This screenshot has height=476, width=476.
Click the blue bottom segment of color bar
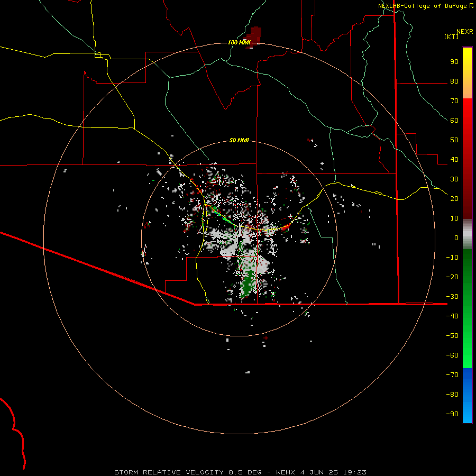(x=467, y=396)
